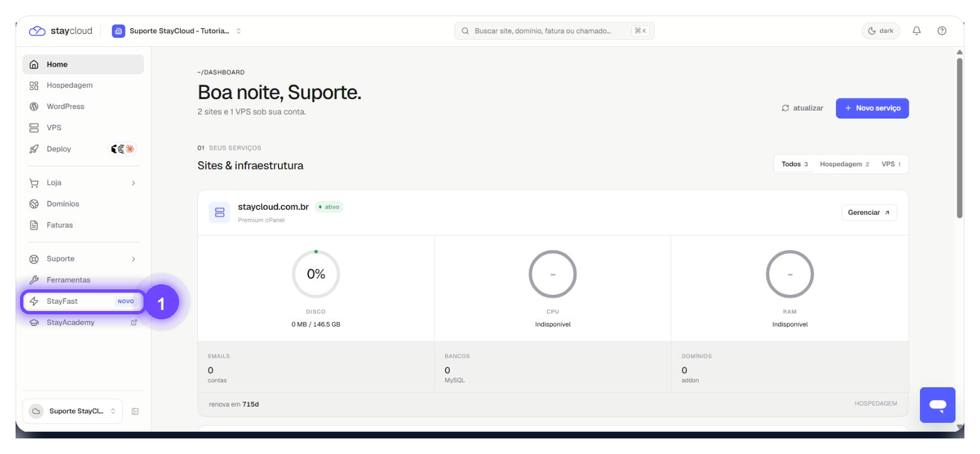Click the Suporte lifebuoy icon
The height and width of the screenshot is (454, 980).
(34, 259)
